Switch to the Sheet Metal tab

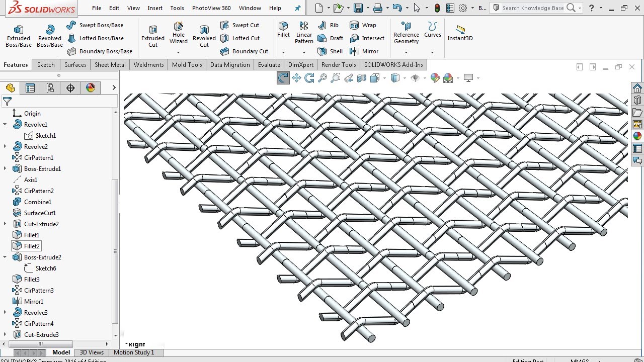pos(110,65)
